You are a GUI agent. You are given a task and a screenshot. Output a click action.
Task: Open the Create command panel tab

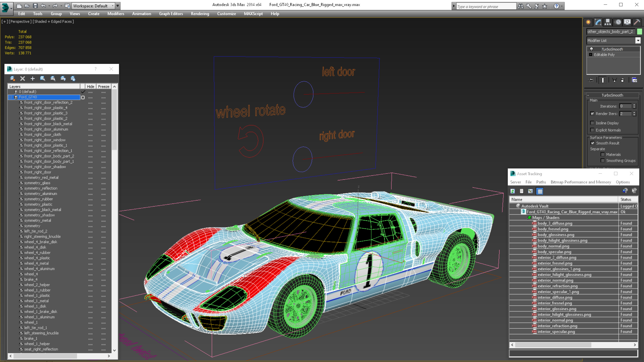point(588,22)
